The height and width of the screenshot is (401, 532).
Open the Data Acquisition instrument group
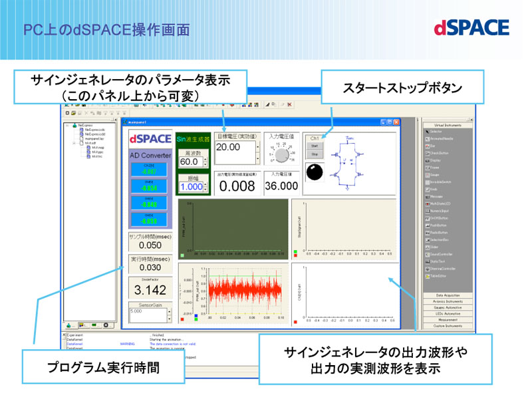(x=448, y=295)
